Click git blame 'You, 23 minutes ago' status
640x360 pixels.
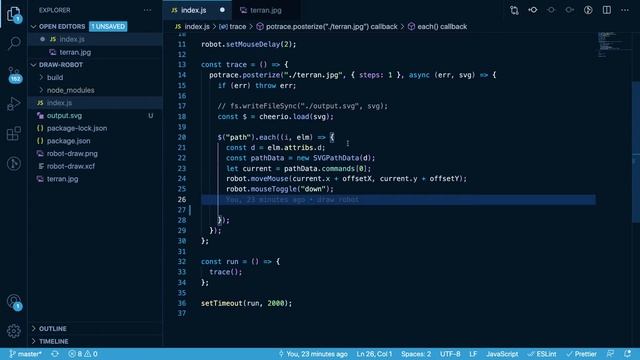pyautogui.click(x=313, y=354)
